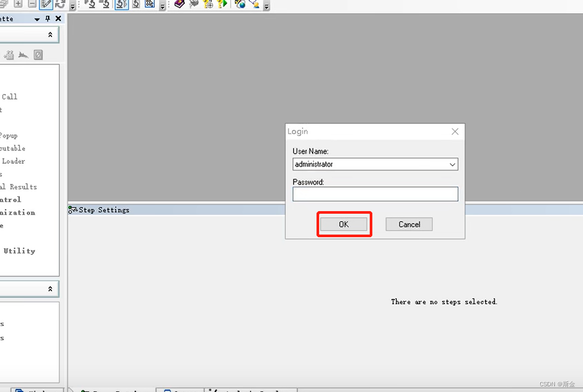Open overflow options of the debug toolbar
583x392 pixels.
click(x=163, y=6)
